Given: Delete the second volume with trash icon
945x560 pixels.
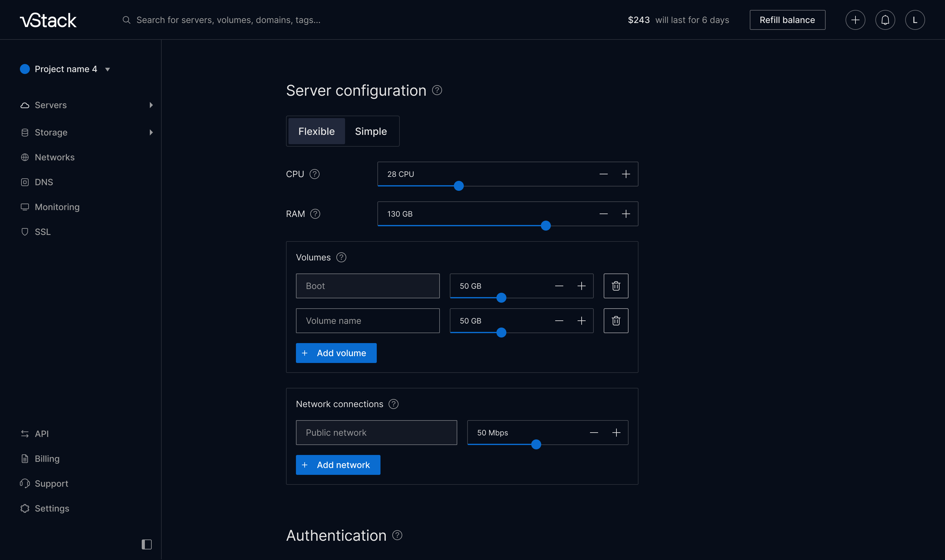Looking at the screenshot, I should 616,321.
